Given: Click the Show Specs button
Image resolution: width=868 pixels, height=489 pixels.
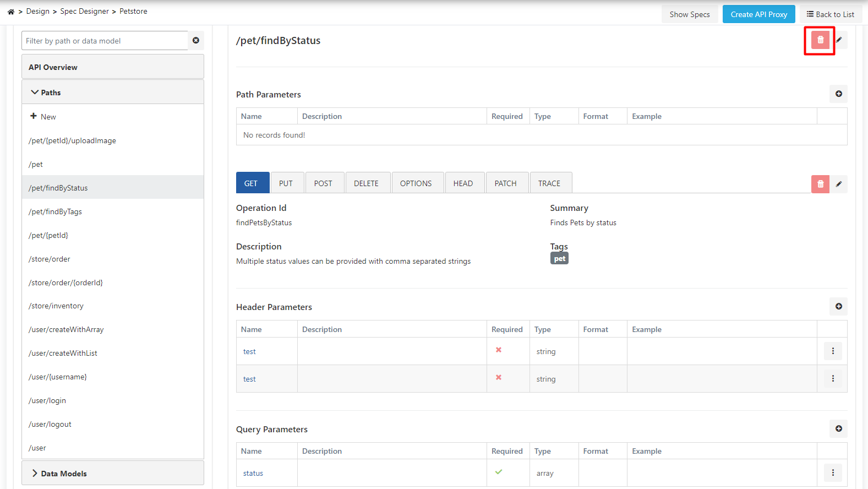Looking at the screenshot, I should (689, 15).
